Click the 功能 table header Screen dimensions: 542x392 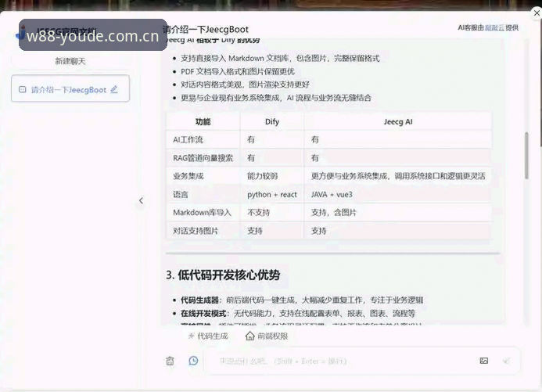pyautogui.click(x=203, y=122)
